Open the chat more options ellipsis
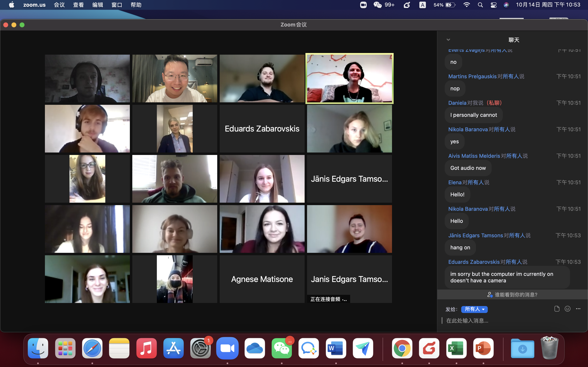Viewport: 588px width, 367px height. coord(578,309)
